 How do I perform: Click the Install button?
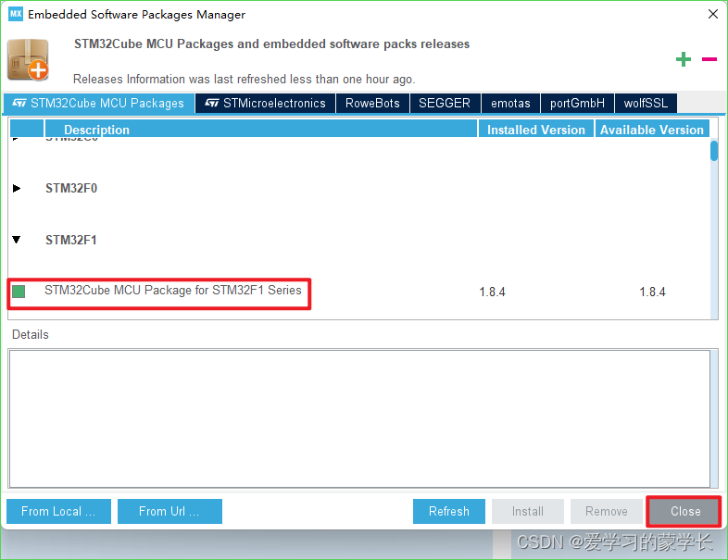pos(528,511)
